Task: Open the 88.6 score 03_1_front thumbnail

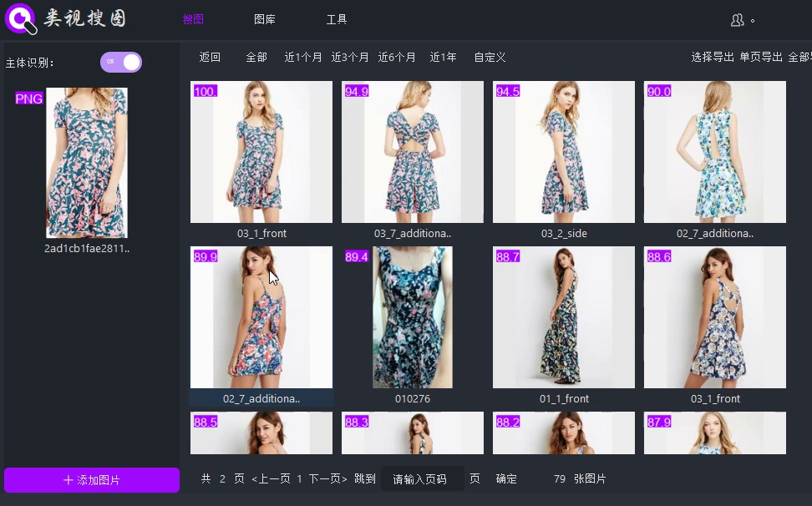Action: 715,317
